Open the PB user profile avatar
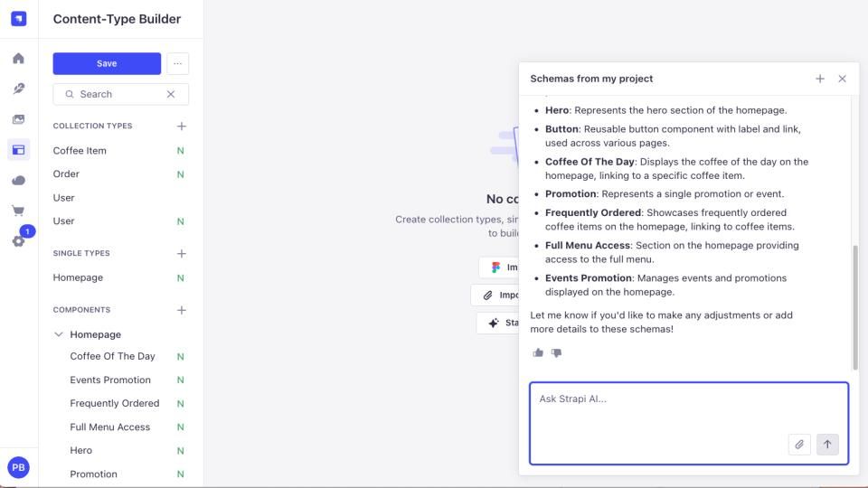This screenshot has height=488, width=868. coord(18,467)
